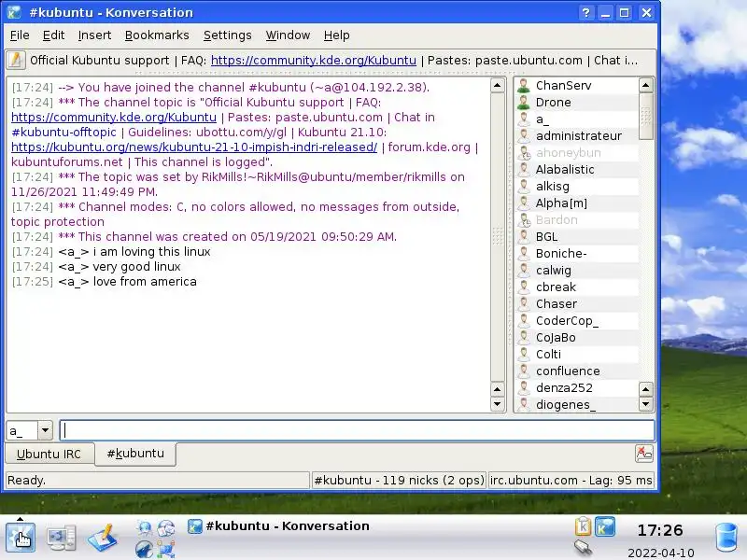This screenshot has height=560, width=747.
Task: Switch to the Ubuntu IRC tab
Action: [x=49, y=454]
